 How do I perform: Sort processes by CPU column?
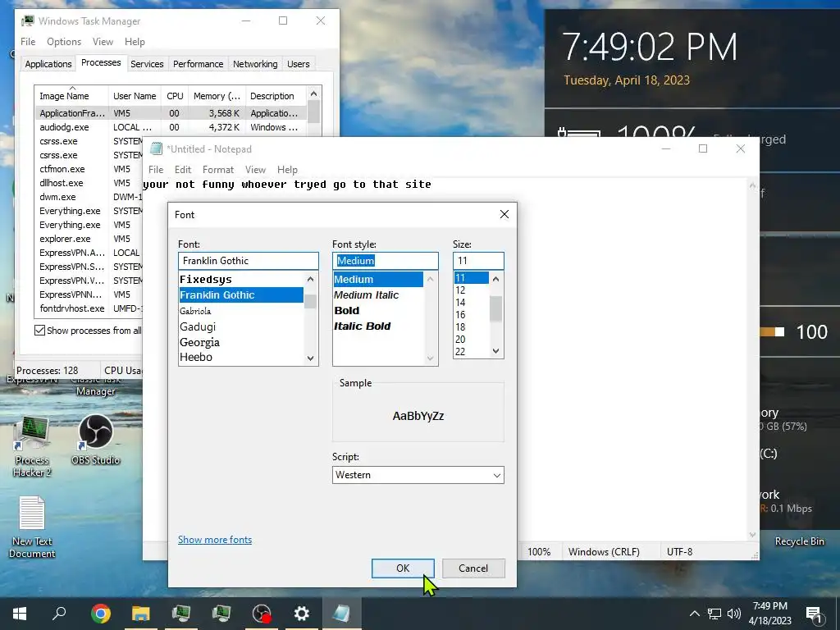(175, 96)
